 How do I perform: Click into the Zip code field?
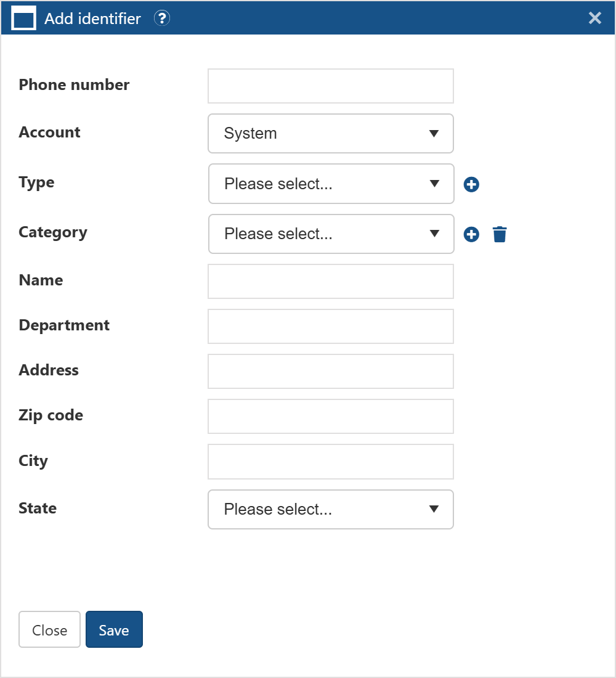pyautogui.click(x=331, y=416)
